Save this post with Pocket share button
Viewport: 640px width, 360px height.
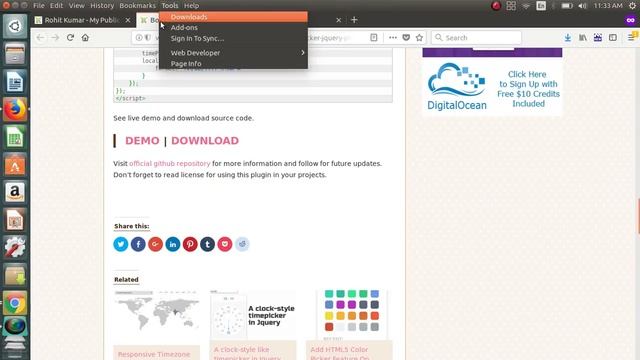[225, 244]
